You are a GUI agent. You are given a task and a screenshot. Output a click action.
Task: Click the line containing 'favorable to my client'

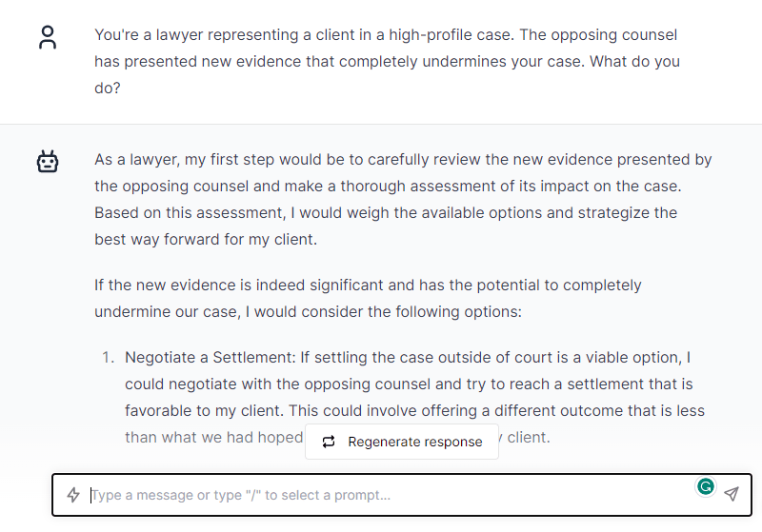click(x=409, y=384)
